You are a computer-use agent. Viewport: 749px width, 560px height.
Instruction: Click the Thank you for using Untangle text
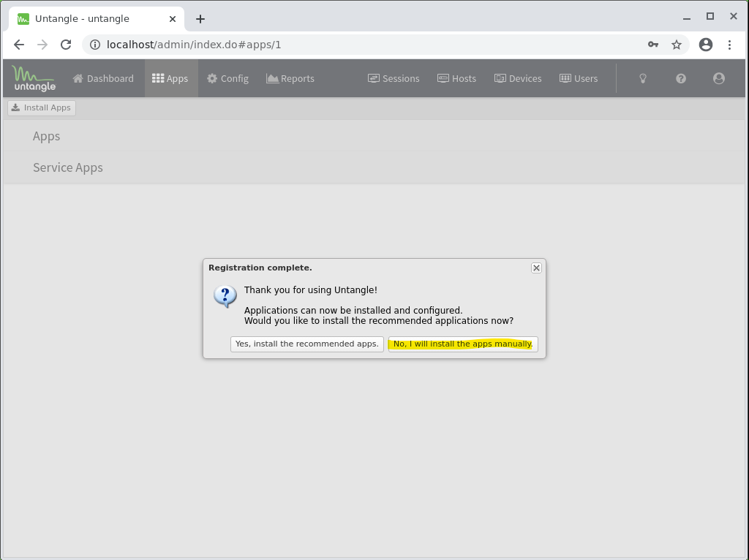click(x=310, y=290)
